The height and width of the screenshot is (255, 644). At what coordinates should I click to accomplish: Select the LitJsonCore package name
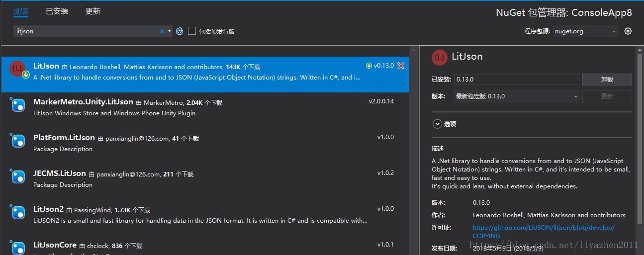coord(55,245)
